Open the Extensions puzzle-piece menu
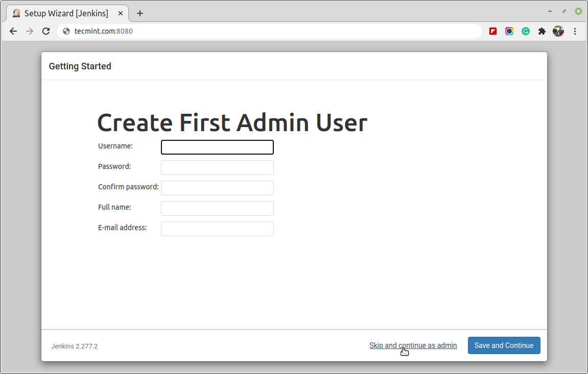588x374 pixels. pyautogui.click(x=542, y=31)
